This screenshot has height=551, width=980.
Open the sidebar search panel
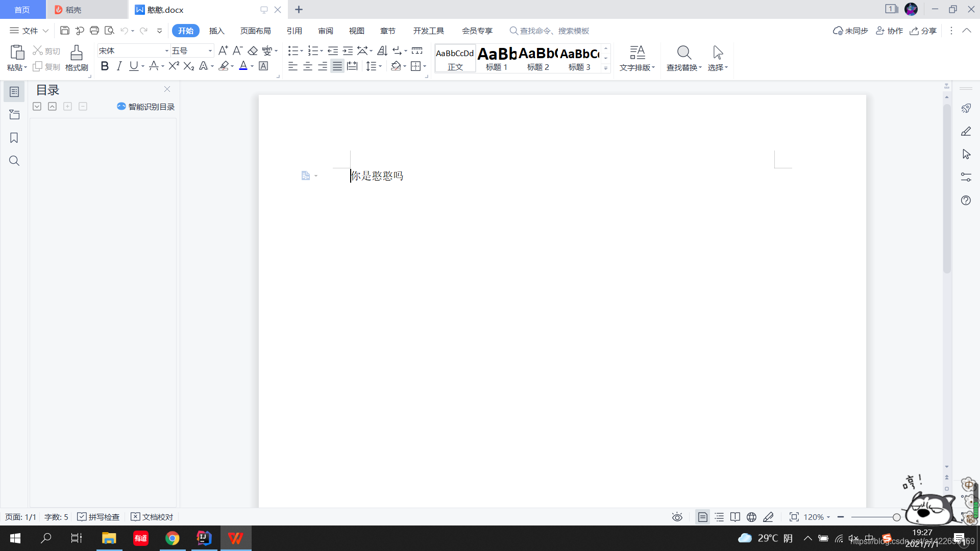(x=14, y=161)
